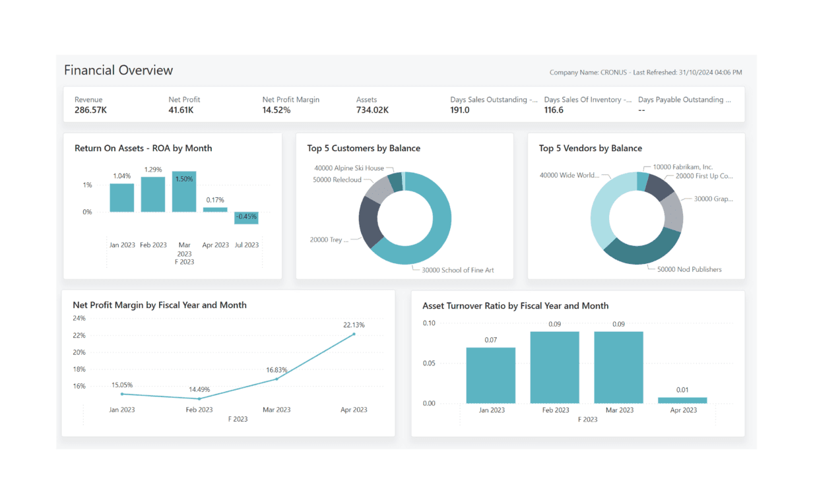
Task: Click the Financial Overview page title
Action: (x=118, y=71)
